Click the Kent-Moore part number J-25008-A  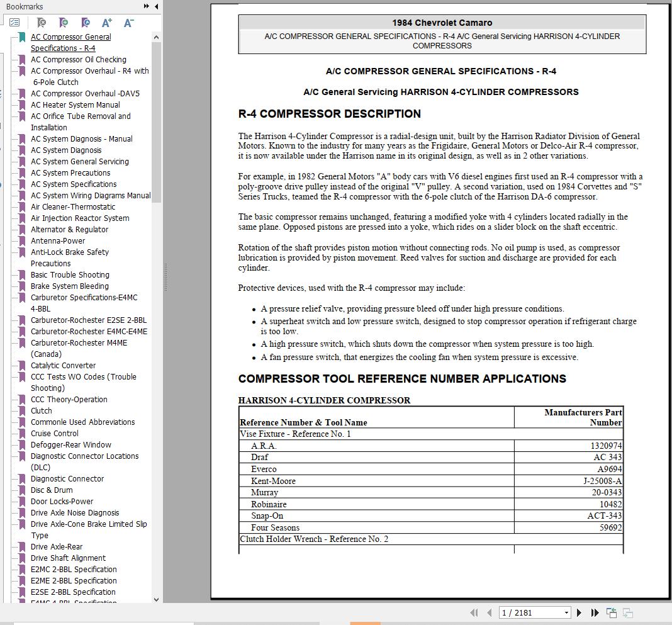(x=602, y=481)
